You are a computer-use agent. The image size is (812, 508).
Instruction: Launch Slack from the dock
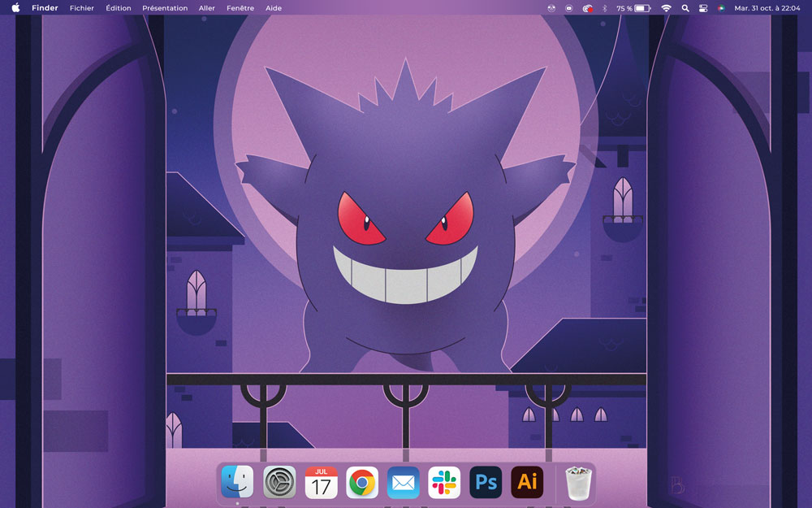pyautogui.click(x=444, y=481)
